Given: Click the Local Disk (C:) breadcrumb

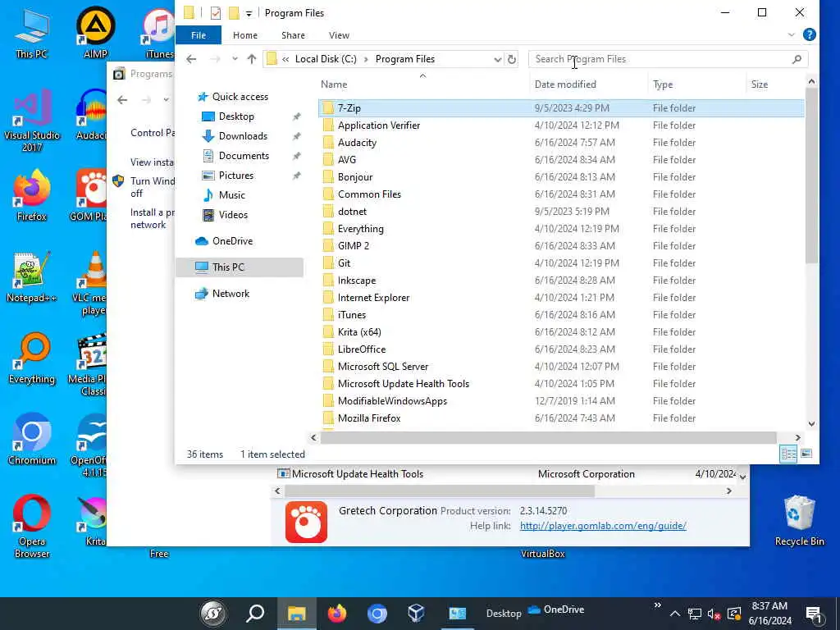Looking at the screenshot, I should coord(326,59).
